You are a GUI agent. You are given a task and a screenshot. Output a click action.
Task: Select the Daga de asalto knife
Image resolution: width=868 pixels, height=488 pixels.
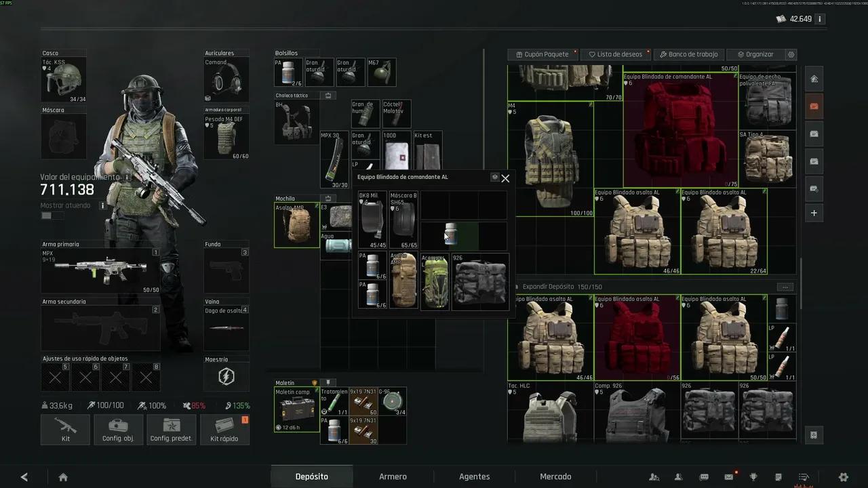pyautogui.click(x=226, y=329)
